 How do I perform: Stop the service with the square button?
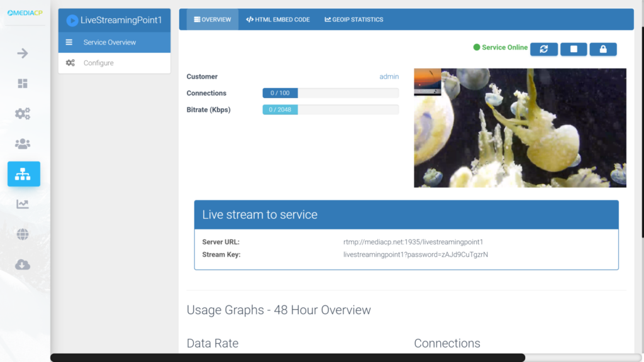point(574,49)
